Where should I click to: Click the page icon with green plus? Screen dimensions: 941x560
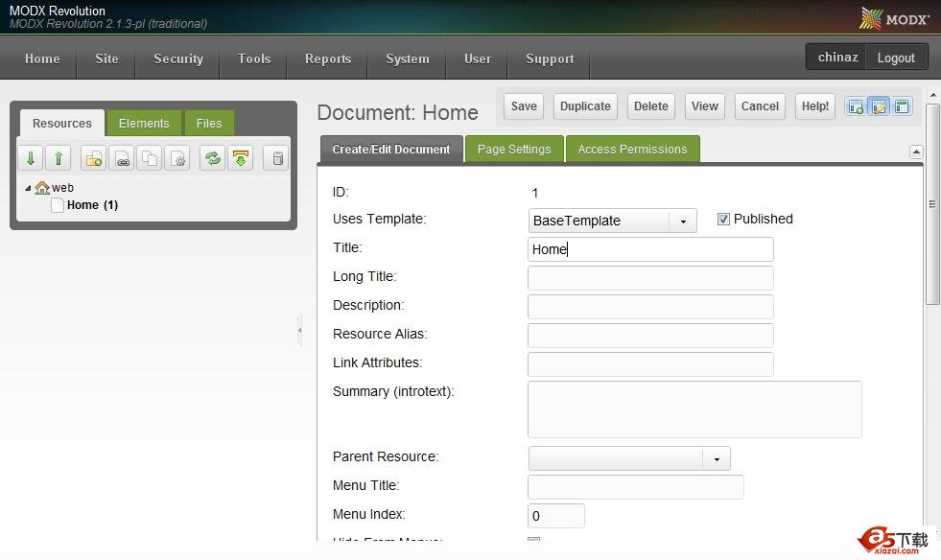[x=855, y=106]
